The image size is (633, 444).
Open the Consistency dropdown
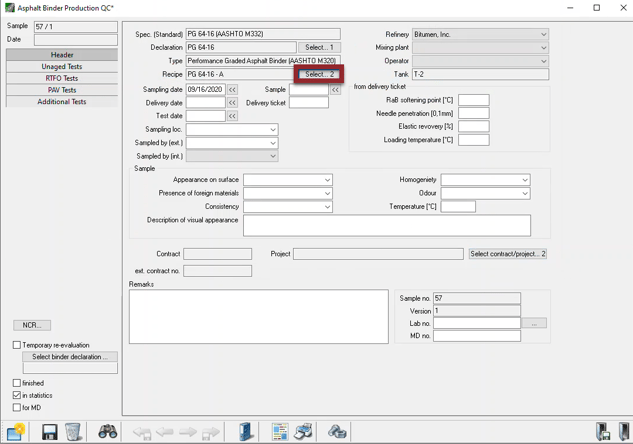coord(288,207)
